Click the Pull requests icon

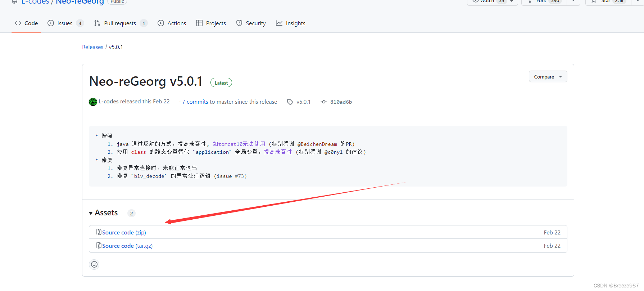coord(97,23)
